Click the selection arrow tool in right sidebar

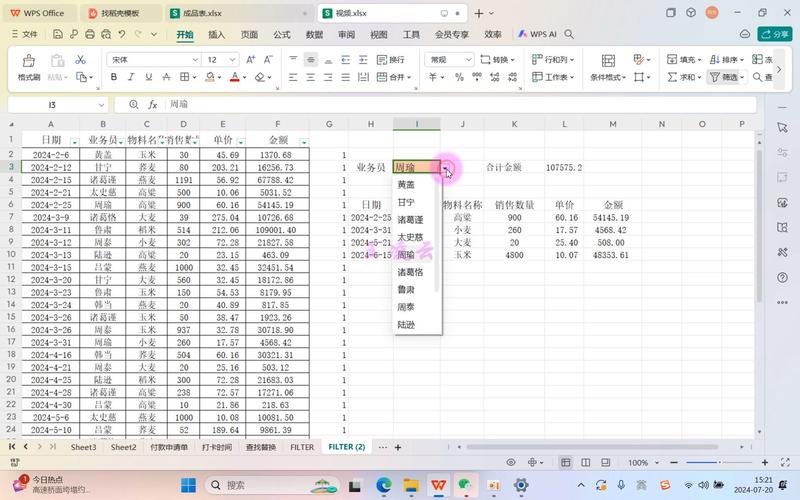pos(782,128)
